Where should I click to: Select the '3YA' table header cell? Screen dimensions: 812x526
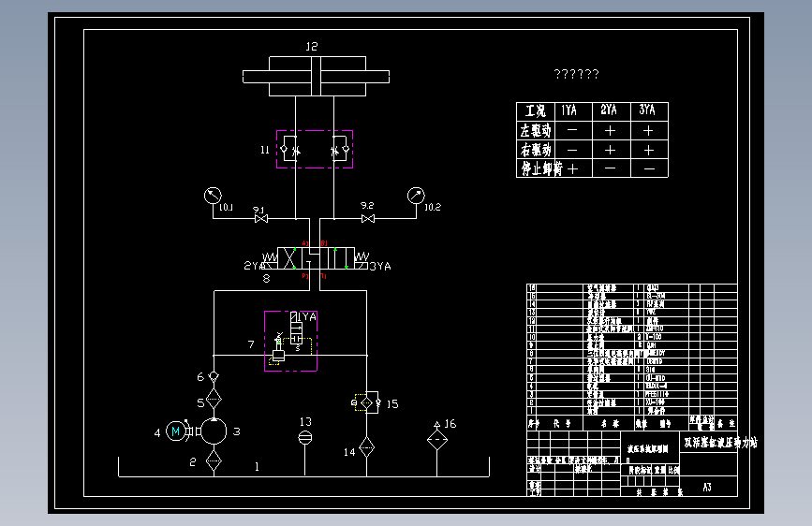647,110
